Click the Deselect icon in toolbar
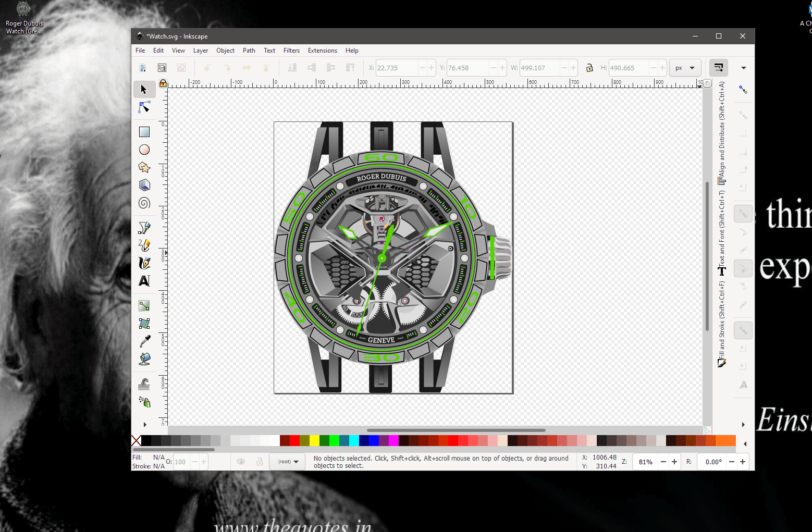 (181, 68)
